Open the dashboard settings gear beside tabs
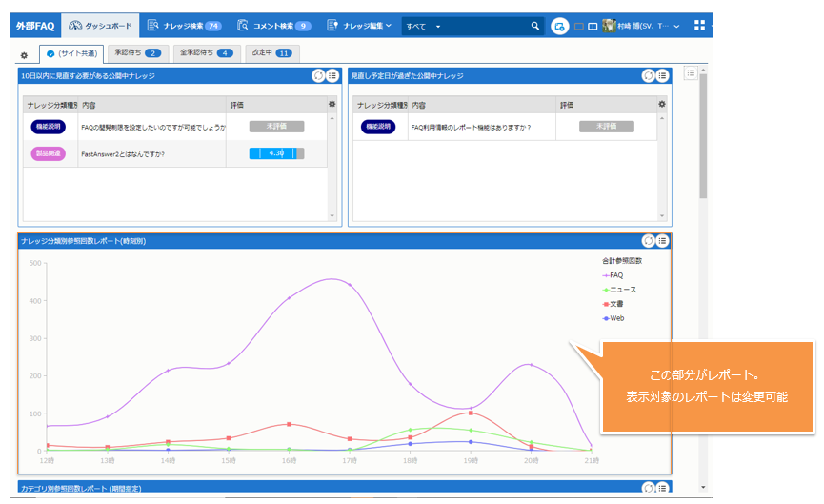This screenshot has width=824, height=504. pos(24,56)
